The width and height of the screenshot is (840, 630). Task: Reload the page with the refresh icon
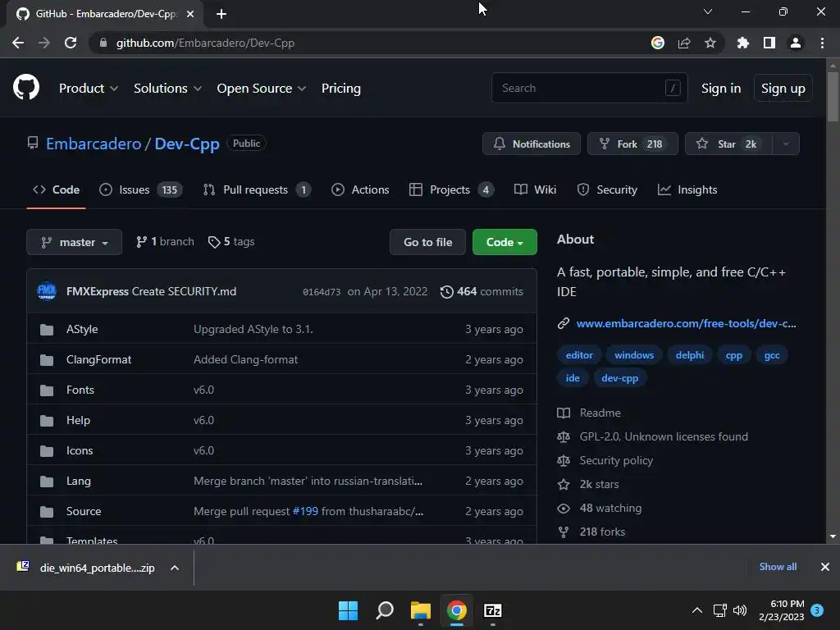click(71, 43)
